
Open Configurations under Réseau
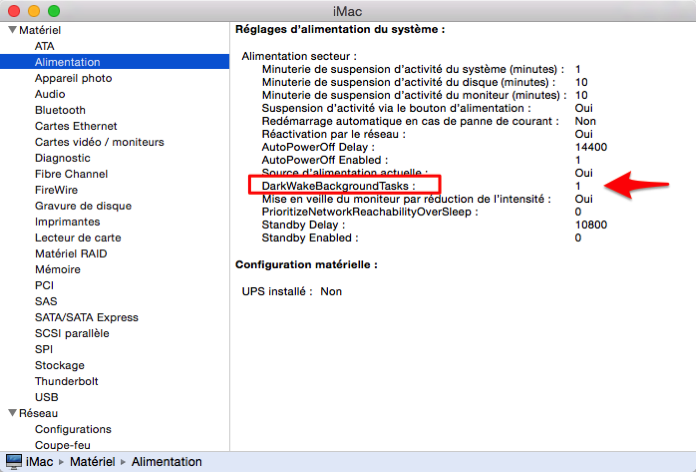pyautogui.click(x=73, y=429)
